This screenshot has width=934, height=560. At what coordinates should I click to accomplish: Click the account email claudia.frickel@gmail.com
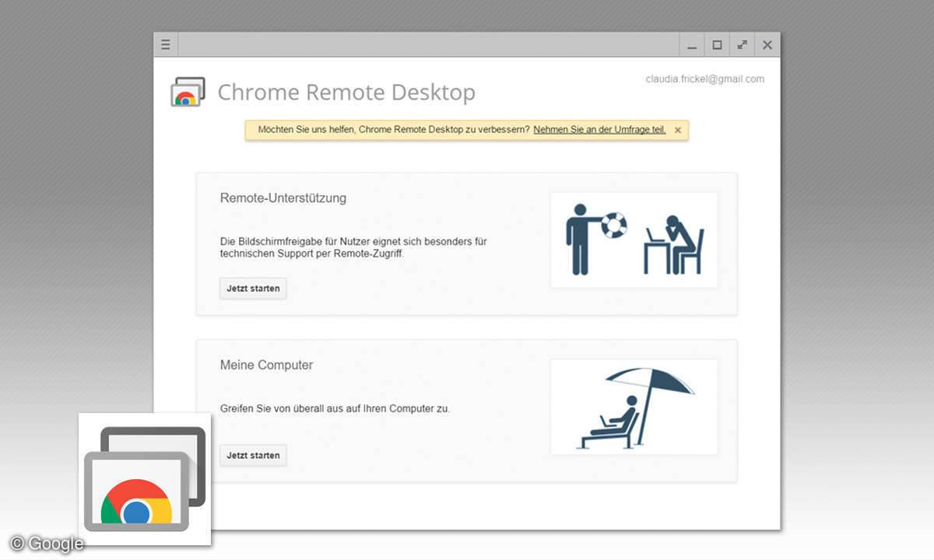pyautogui.click(x=705, y=79)
